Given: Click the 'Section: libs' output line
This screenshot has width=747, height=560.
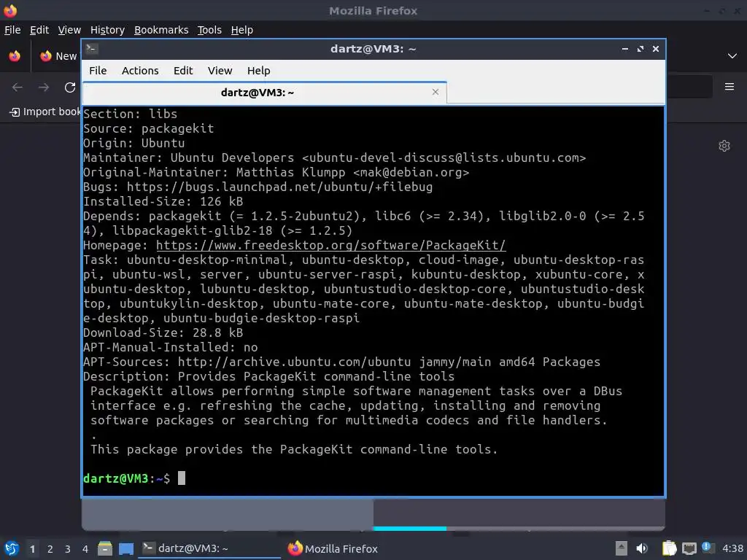Looking at the screenshot, I should click(130, 114).
